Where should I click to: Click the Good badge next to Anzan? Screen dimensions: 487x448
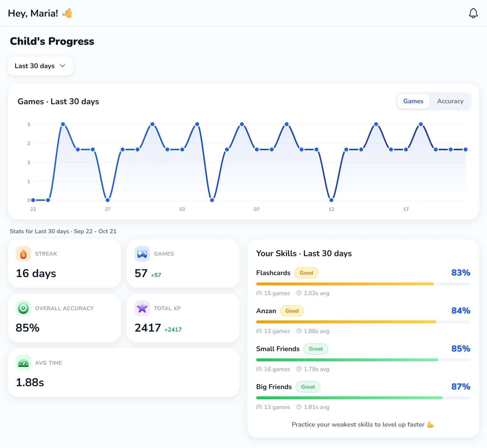pos(292,311)
